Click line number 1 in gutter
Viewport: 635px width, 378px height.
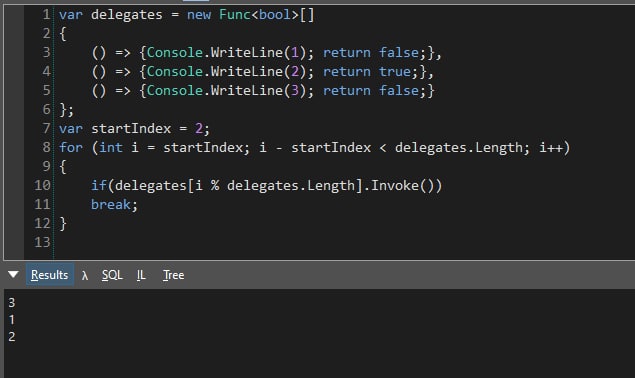tap(46, 15)
